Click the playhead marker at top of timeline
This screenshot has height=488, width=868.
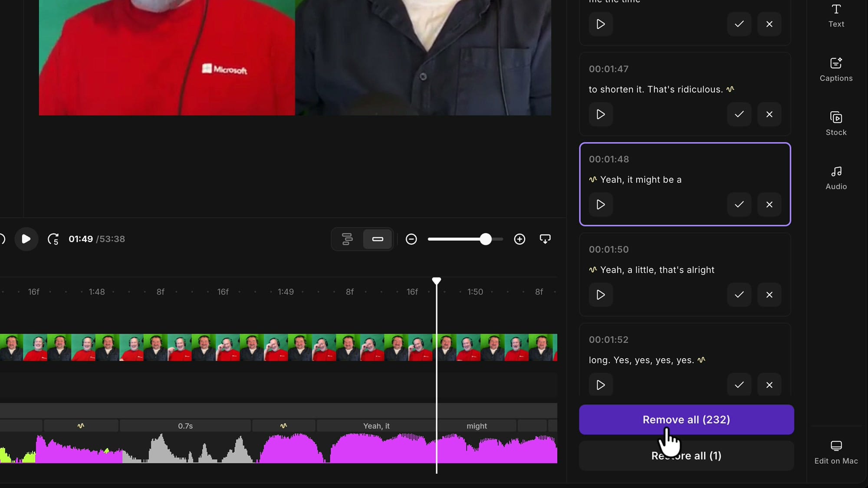[437, 281]
